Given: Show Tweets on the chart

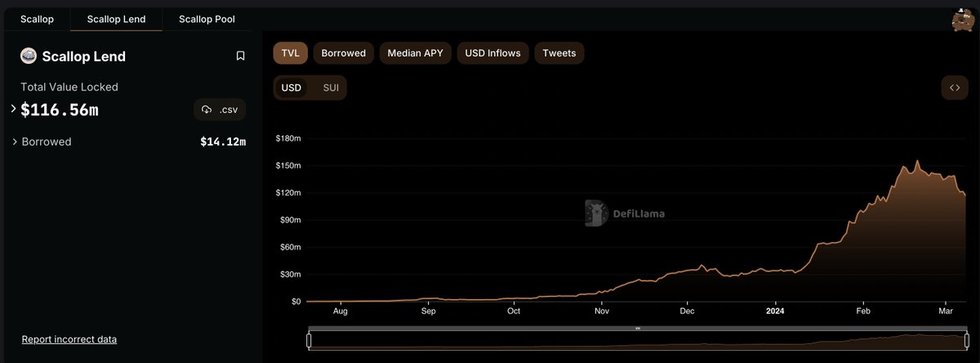Looking at the screenshot, I should pyautogui.click(x=559, y=53).
